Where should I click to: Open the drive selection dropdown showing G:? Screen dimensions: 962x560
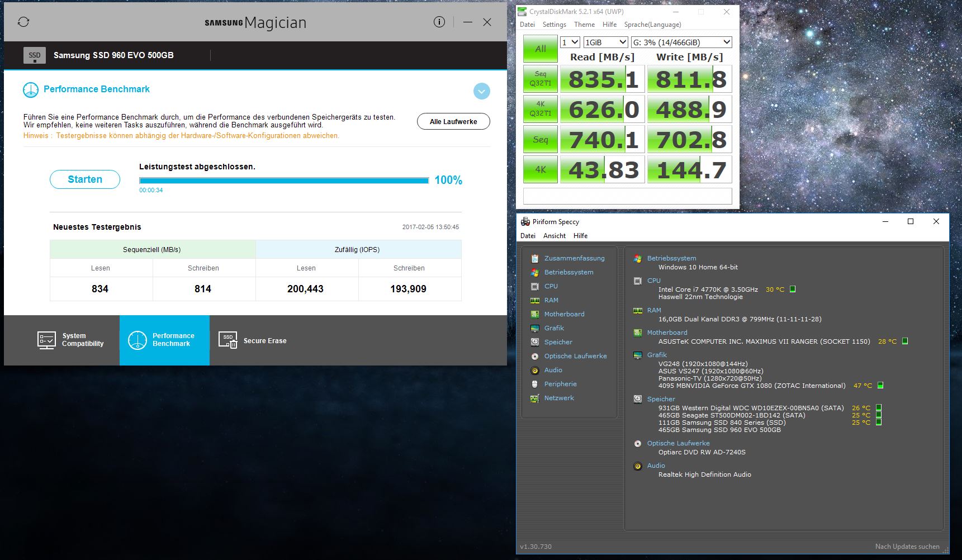pos(681,42)
